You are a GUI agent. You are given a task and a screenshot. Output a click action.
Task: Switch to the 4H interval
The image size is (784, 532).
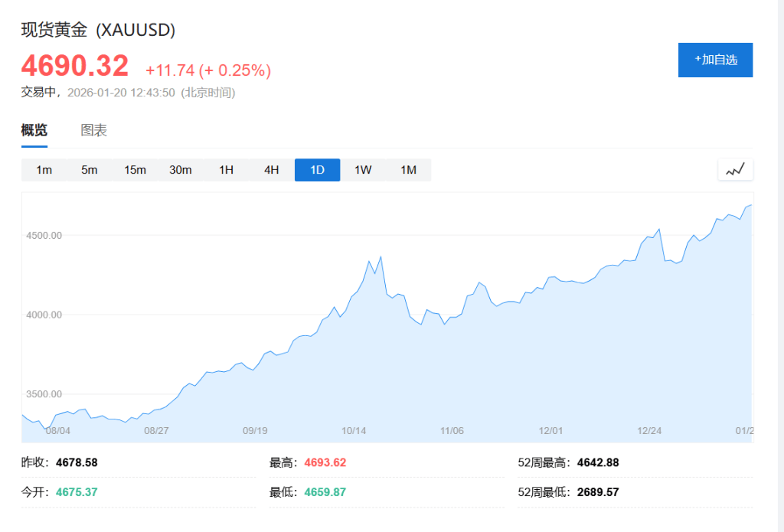pyautogui.click(x=272, y=170)
